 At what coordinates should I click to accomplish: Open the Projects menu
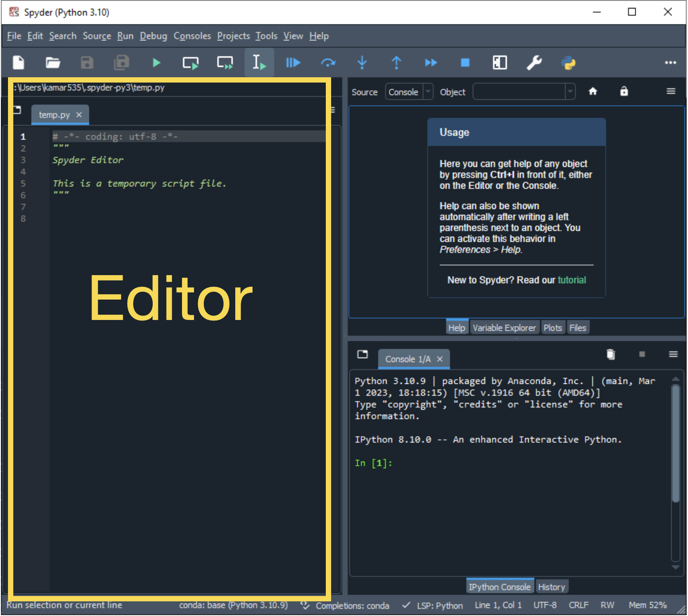pyautogui.click(x=233, y=36)
